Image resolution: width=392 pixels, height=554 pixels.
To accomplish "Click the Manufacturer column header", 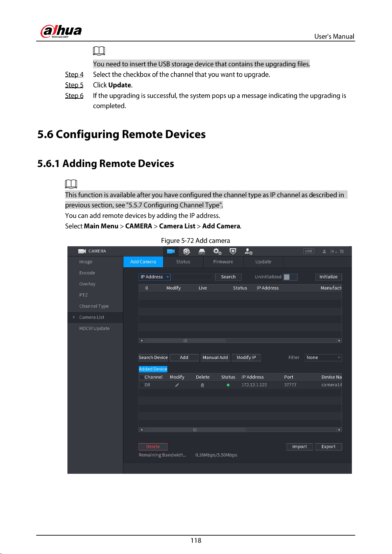I will (331, 288).
